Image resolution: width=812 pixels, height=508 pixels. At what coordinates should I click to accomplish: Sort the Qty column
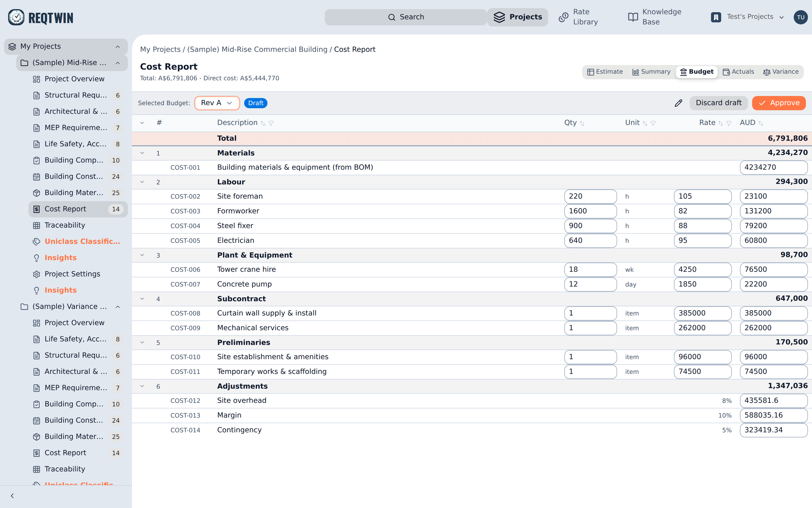coord(582,123)
